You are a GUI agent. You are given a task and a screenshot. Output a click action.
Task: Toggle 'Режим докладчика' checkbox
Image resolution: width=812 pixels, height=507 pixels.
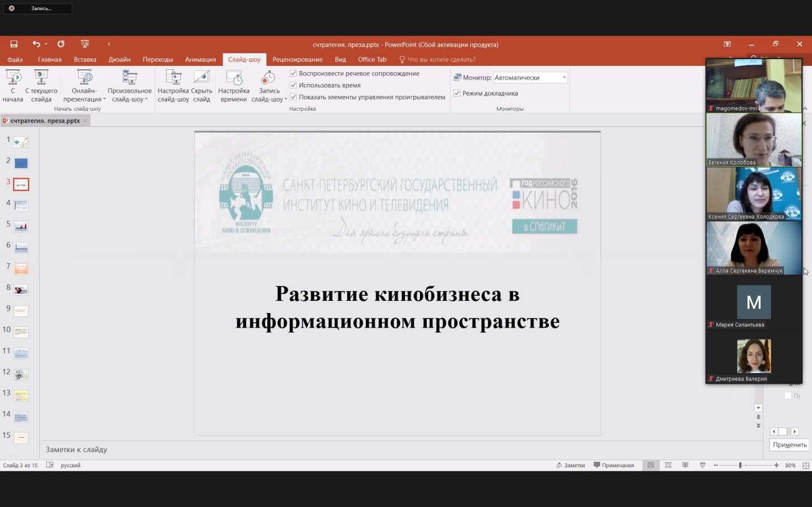click(457, 93)
